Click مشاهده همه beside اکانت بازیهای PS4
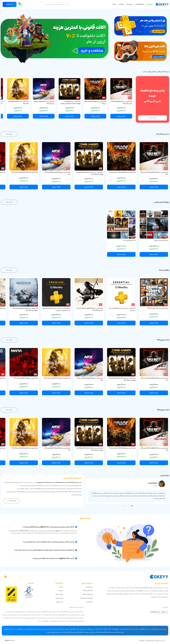 (x=9, y=340)
